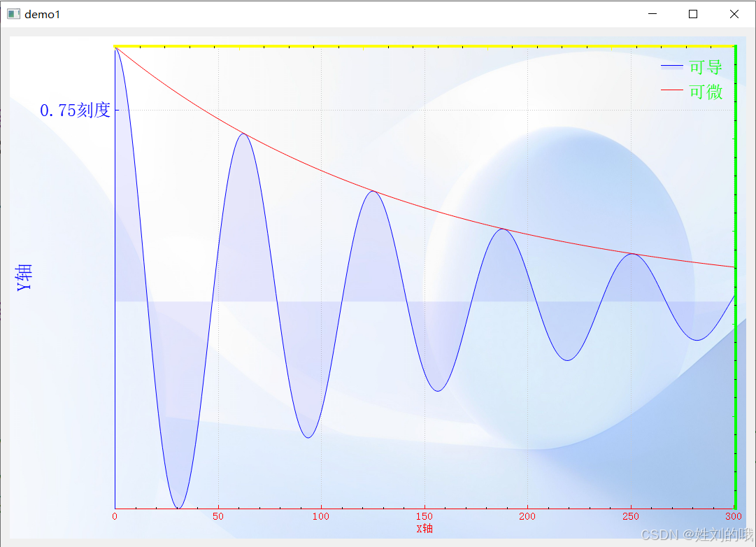Click the green right axis line
The height and width of the screenshot is (547, 756).
[735, 278]
